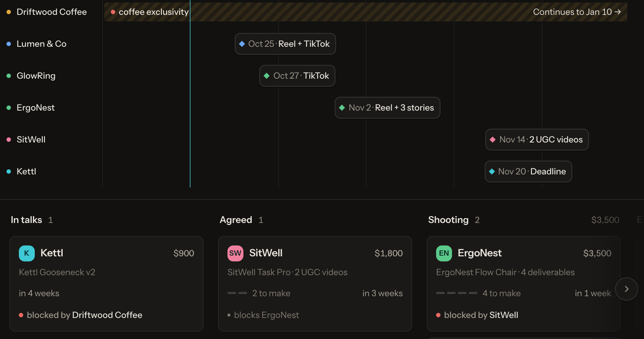
Task: Click SitWell Task Pro 2 UGC videos text
Action: pos(288,272)
